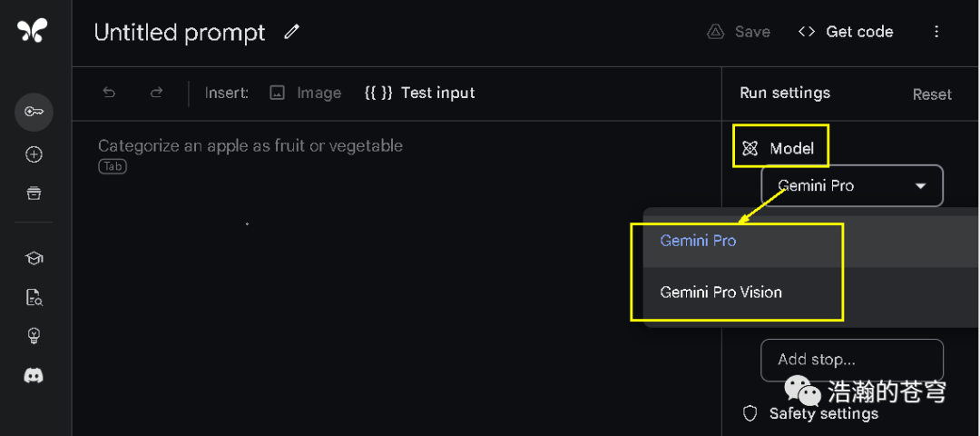980x436 pixels.
Task: Open the lightbulb prompt ideas icon
Action: pyautogui.click(x=34, y=336)
